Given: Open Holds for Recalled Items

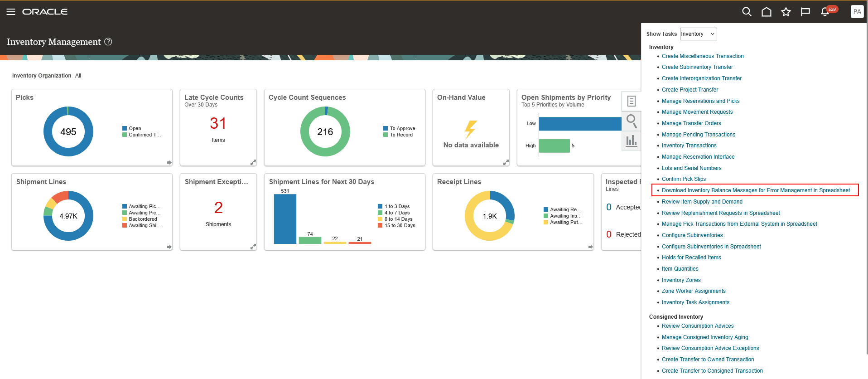Looking at the screenshot, I should (x=691, y=258).
